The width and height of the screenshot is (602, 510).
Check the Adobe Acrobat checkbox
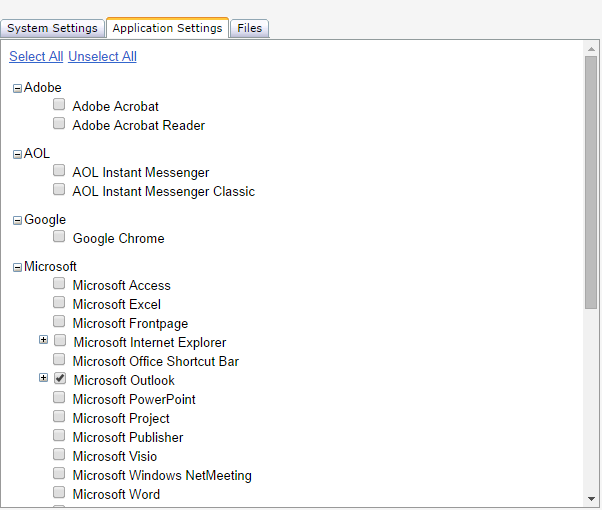pos(59,104)
